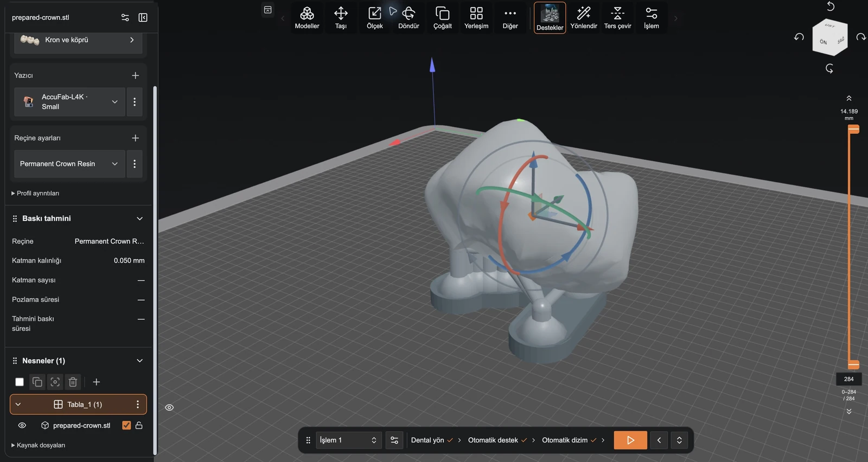Focus on selected object icon in Nesneler
Image resolution: width=868 pixels, height=462 pixels.
pos(55,382)
